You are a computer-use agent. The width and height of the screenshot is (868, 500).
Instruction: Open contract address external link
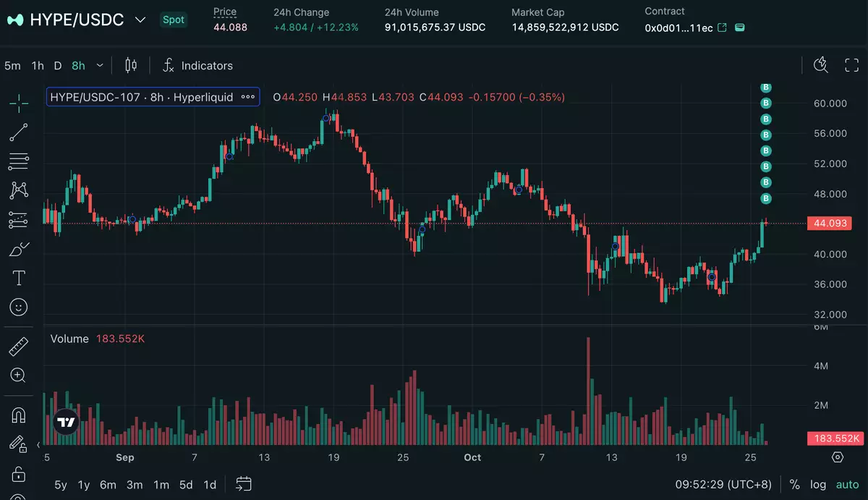click(722, 27)
